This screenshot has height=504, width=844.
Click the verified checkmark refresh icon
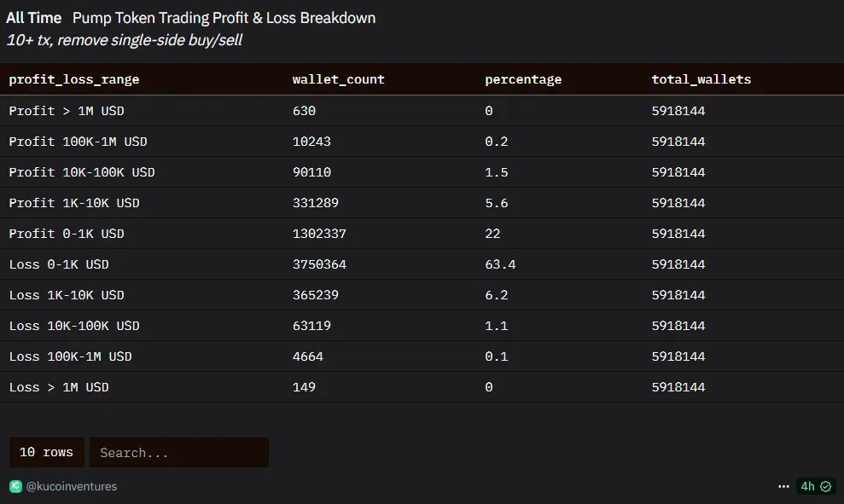(826, 486)
